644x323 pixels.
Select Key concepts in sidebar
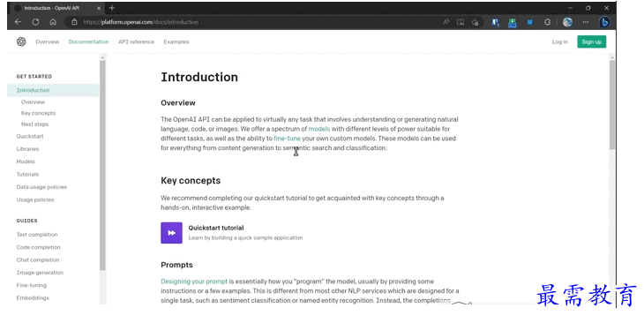pos(38,113)
